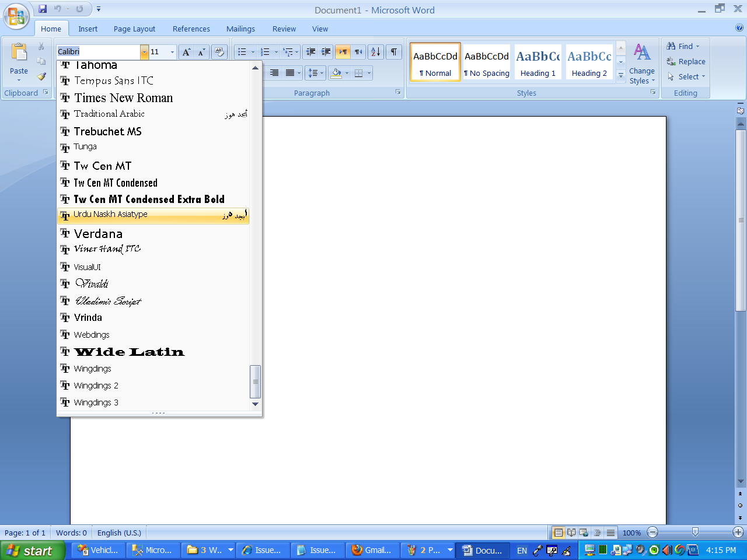The height and width of the screenshot is (560, 747).
Task: Apply the No Spacing style
Action: pos(487,62)
